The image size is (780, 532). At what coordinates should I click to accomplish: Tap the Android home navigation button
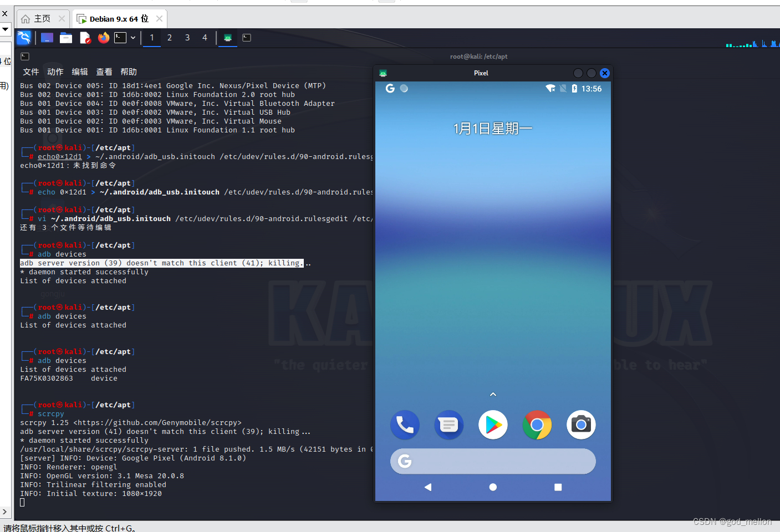click(493, 487)
